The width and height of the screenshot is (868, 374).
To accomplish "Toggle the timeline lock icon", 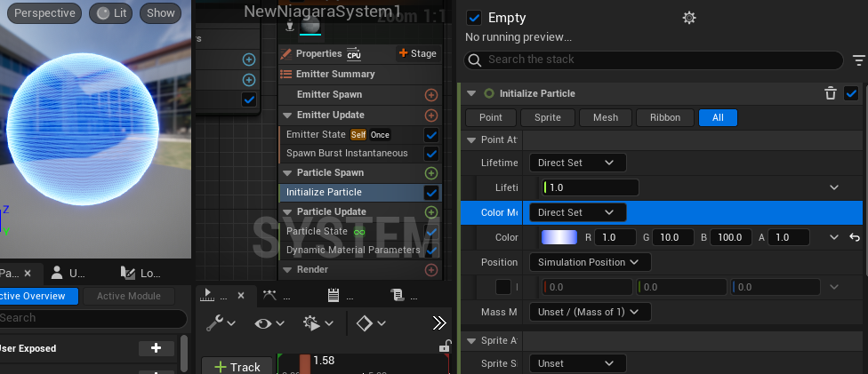I will pos(445,346).
